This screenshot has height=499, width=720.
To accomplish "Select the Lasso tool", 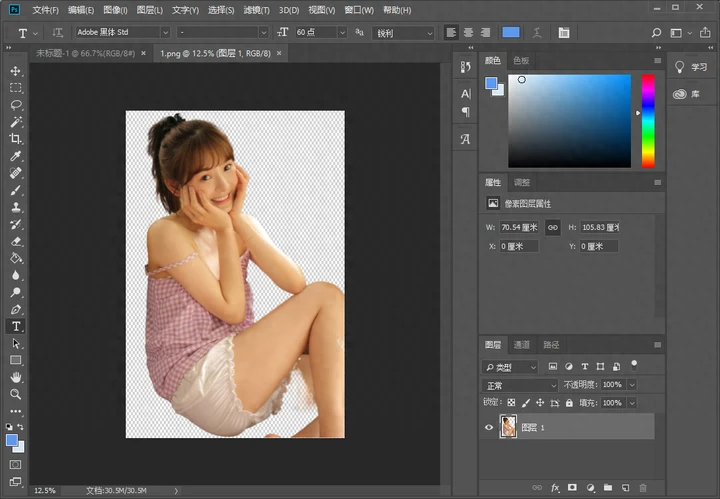I will pos(16,104).
